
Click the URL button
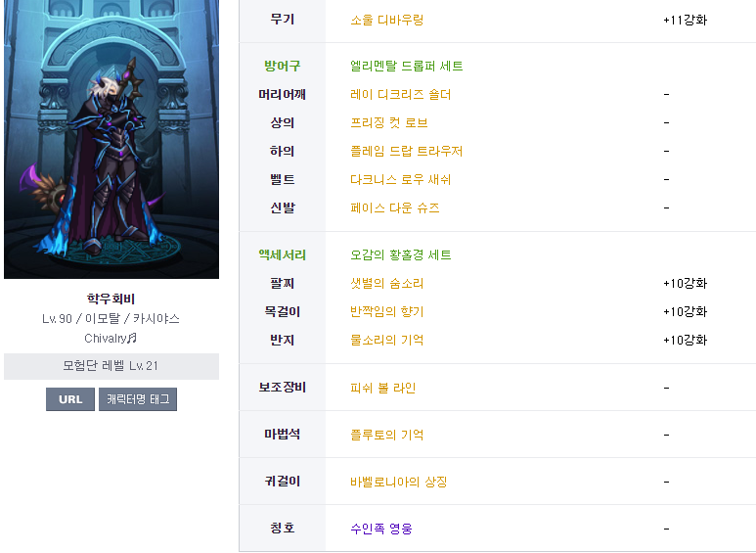pos(70,399)
